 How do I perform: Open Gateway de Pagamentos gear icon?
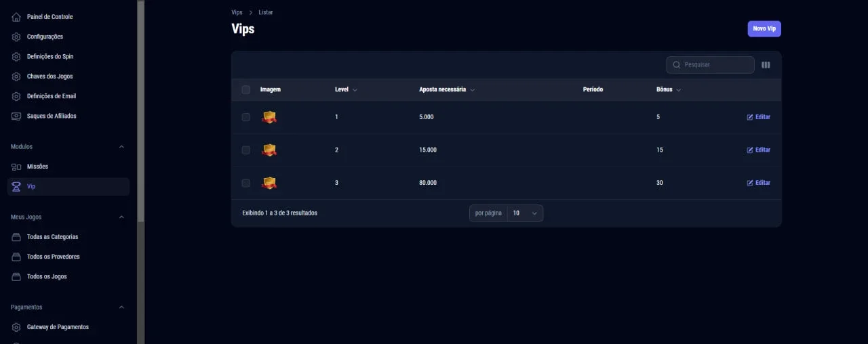[x=16, y=328]
